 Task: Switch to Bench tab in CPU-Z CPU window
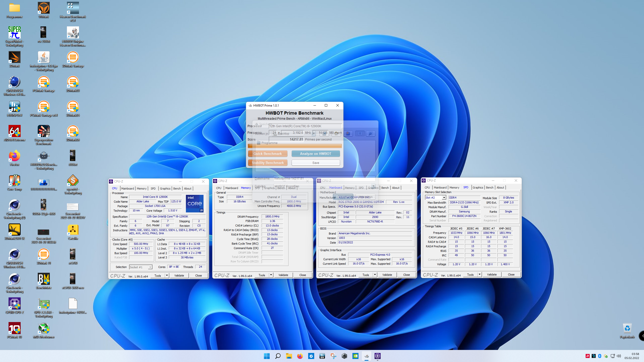pyautogui.click(x=177, y=189)
